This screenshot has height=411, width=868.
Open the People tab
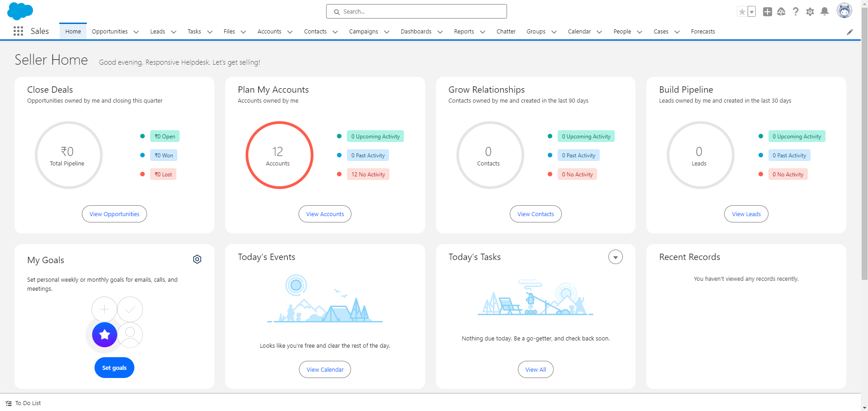tap(622, 32)
